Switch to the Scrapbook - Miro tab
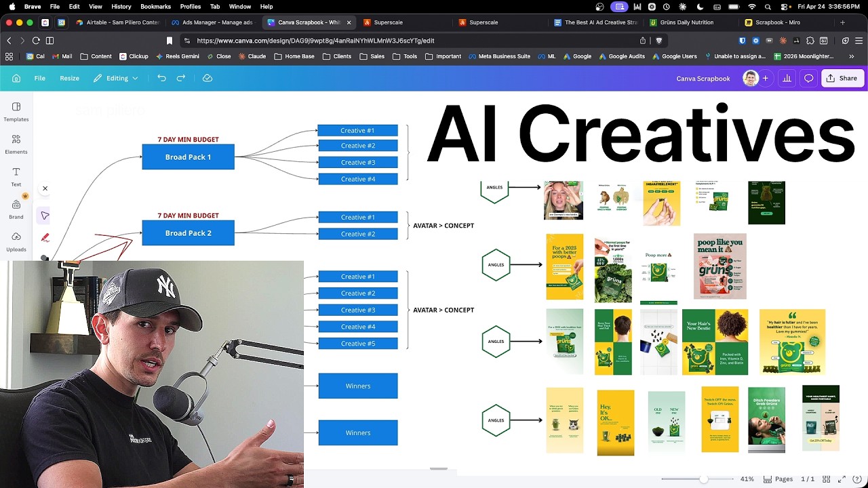The height and width of the screenshot is (488, 868). 786,22
